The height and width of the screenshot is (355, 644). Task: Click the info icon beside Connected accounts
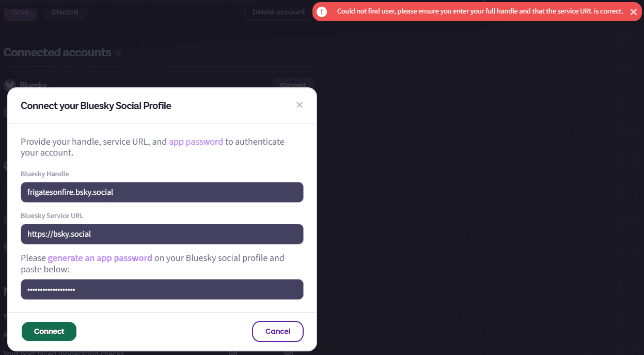[118, 53]
